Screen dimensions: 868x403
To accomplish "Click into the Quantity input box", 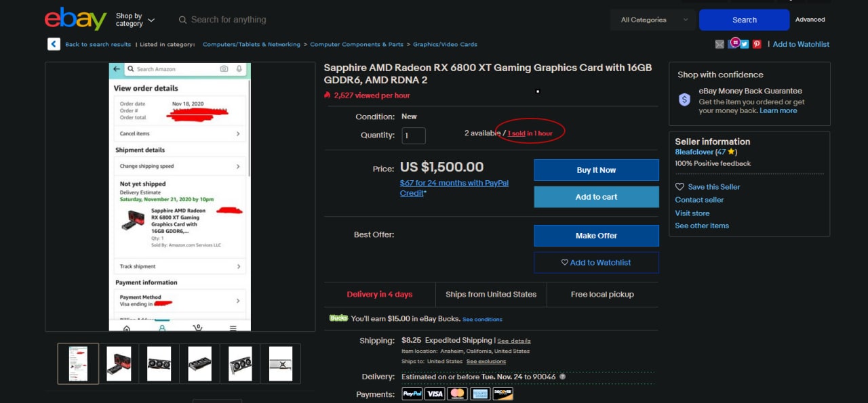I will coord(414,135).
